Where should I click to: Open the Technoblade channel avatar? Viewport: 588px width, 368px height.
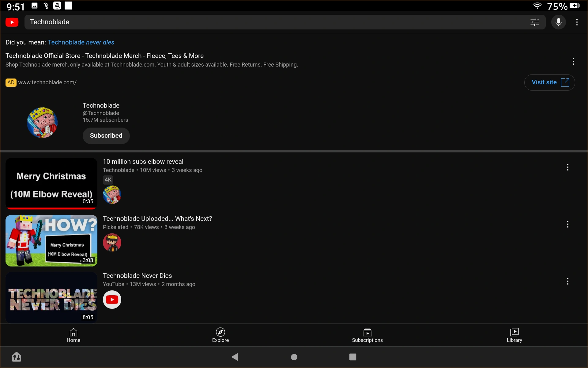pos(42,123)
